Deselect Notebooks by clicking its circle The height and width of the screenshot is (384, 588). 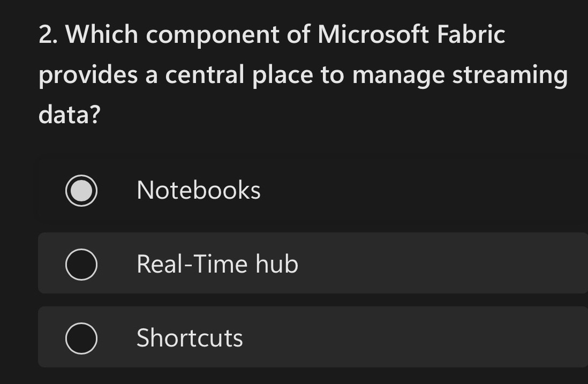click(81, 190)
